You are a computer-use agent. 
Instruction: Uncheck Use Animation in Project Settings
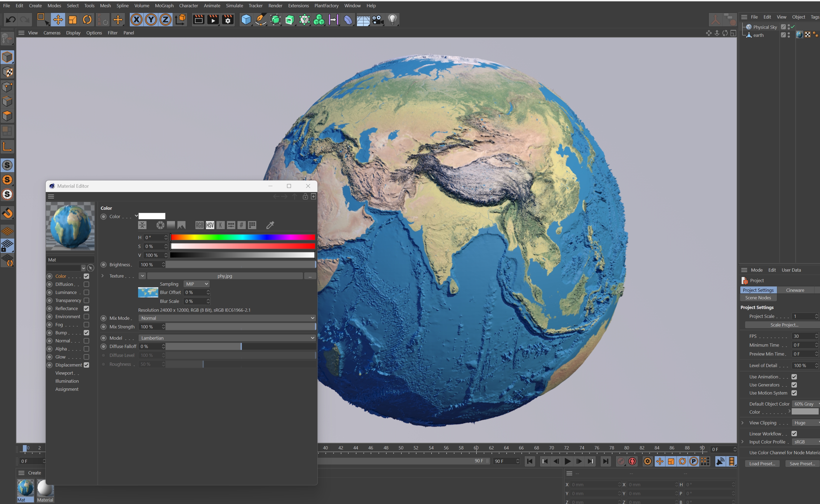[794, 377]
